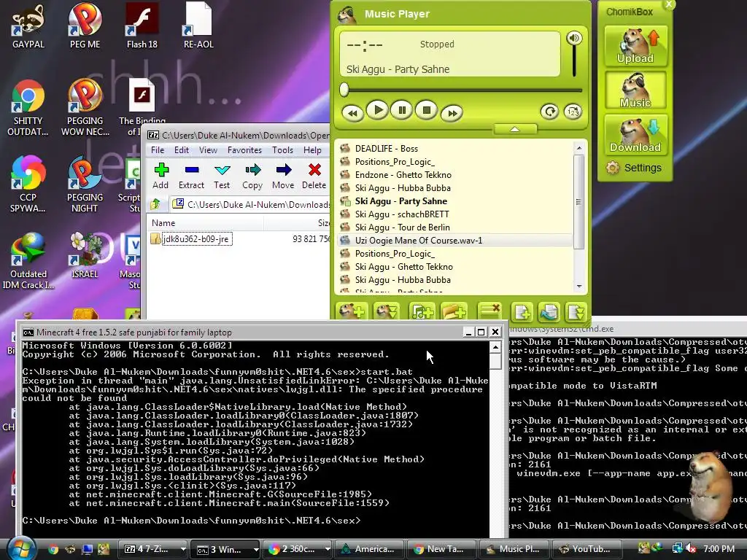Image resolution: width=747 pixels, height=560 pixels.
Task: Click the Windows Start orb
Action: pos(21,548)
